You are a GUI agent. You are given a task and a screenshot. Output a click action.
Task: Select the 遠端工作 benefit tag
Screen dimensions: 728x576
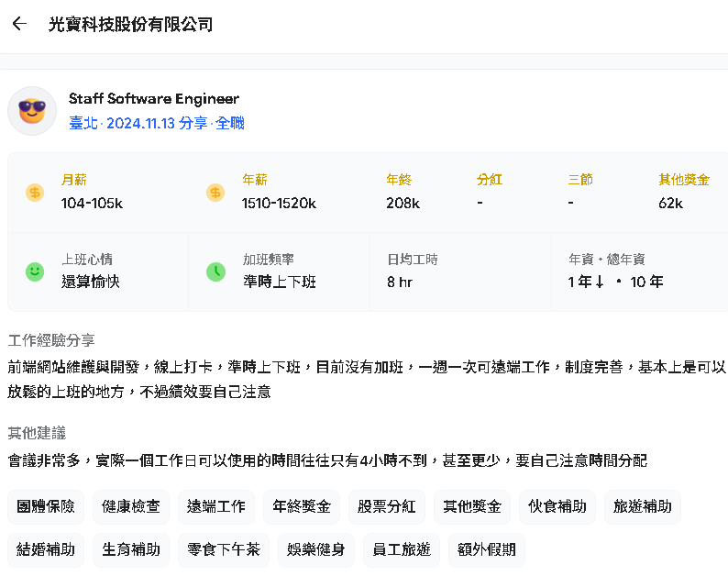pyautogui.click(x=216, y=506)
